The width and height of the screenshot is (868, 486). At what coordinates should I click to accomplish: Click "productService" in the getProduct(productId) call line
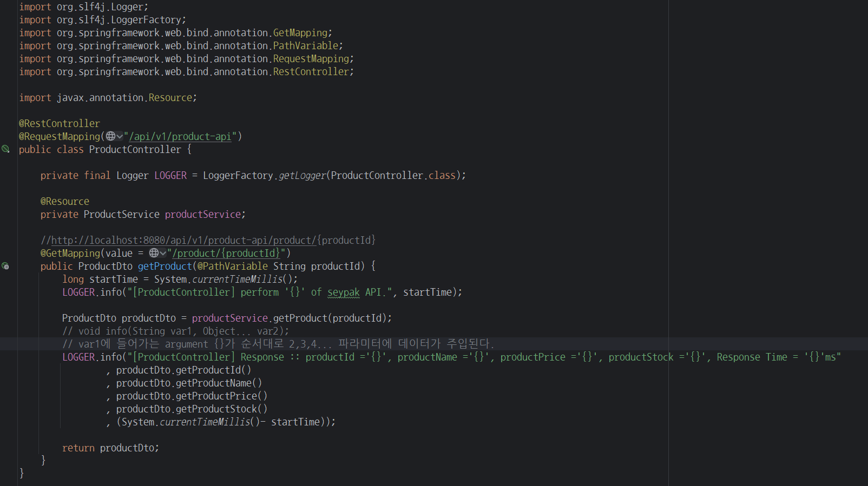coord(230,318)
